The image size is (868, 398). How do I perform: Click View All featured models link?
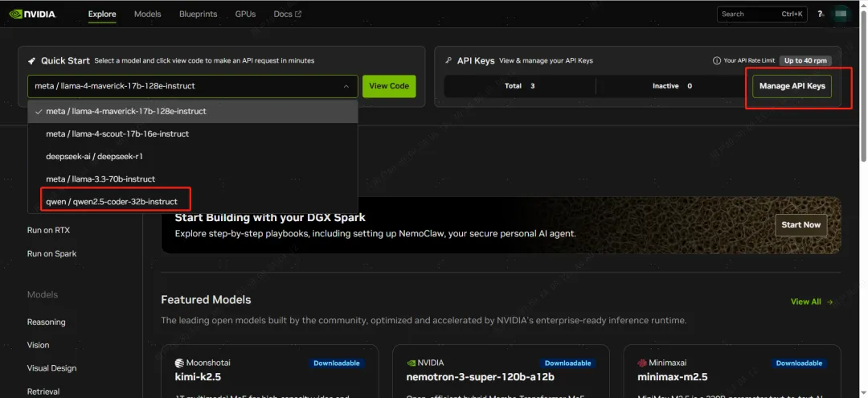coord(812,302)
